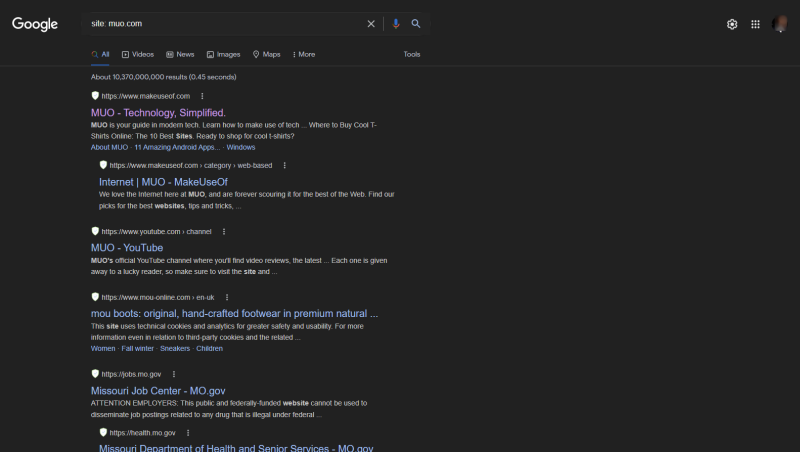
Task: Open the Sneakers sitelink
Action: coord(175,348)
